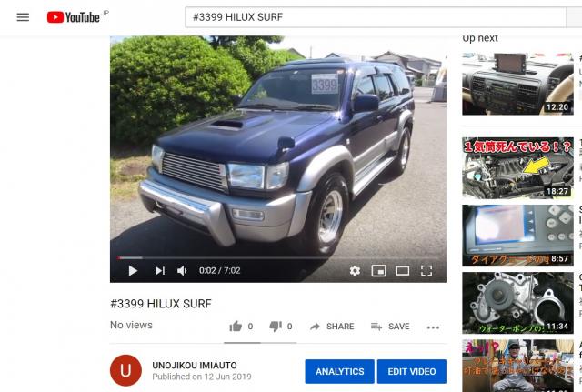The width and height of the screenshot is (582, 392).
Task: Go to YouTube home via logo
Action: [x=74, y=17]
